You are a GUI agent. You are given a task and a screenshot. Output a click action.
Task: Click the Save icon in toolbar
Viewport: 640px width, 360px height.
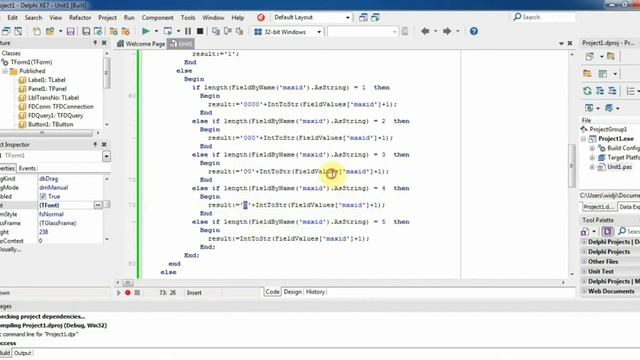[71, 31]
